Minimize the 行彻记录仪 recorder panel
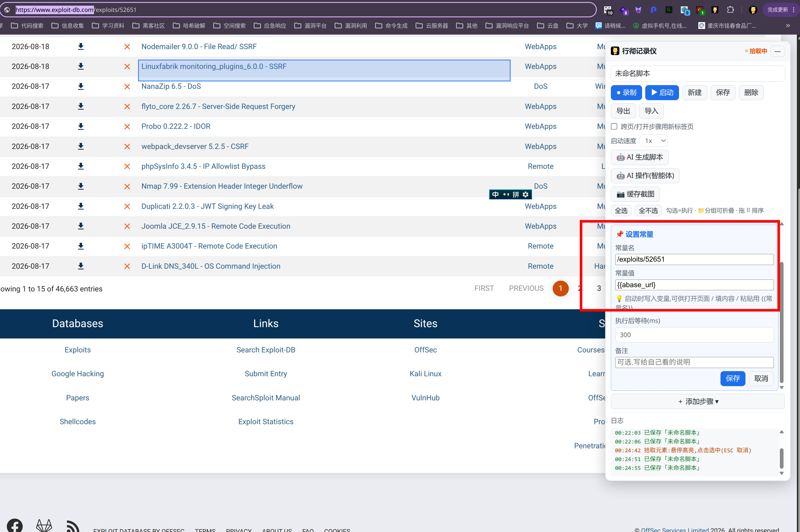This screenshot has height=532, width=800. click(778, 51)
